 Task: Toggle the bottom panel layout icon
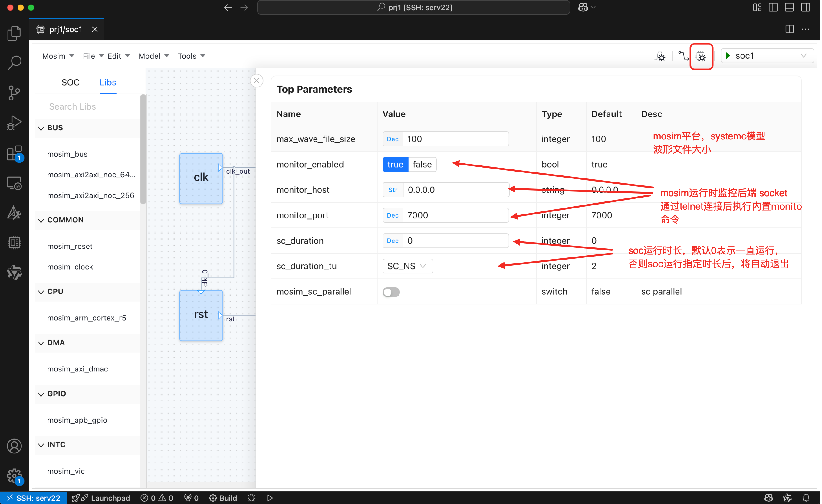click(789, 7)
